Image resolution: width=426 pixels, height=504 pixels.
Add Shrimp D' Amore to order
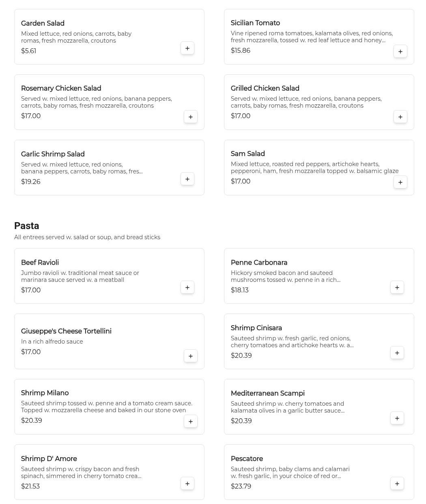[187, 484]
